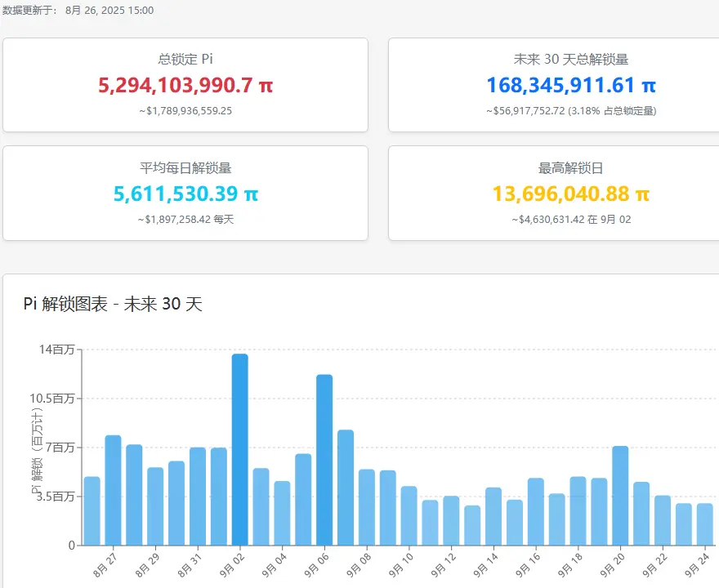719x588 pixels.
Task: Click the tallest bar for 9月 02
Action: pos(240,450)
